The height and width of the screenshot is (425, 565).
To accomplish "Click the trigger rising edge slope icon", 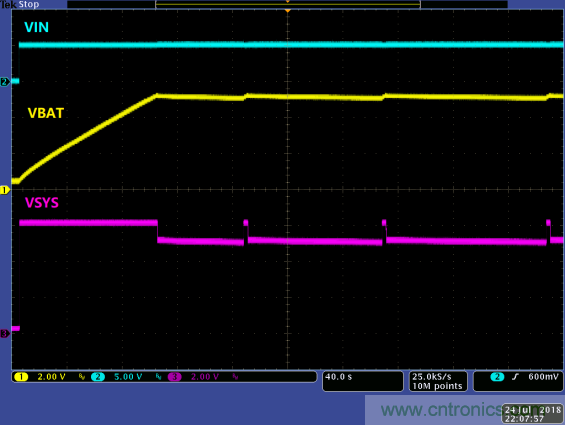I will (x=515, y=377).
